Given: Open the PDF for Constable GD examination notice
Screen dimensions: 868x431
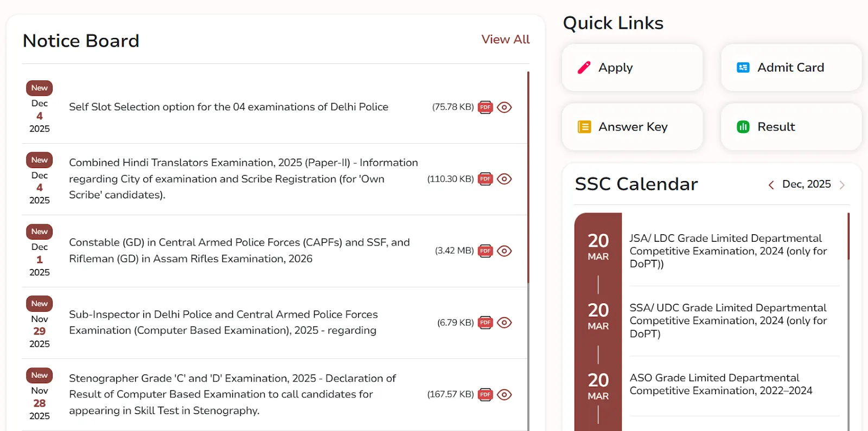Looking at the screenshot, I should [x=486, y=250].
